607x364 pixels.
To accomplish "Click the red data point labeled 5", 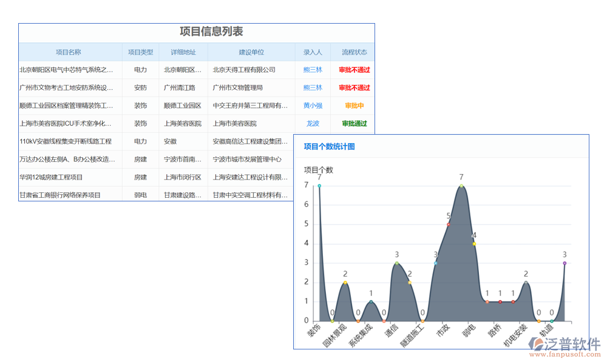I will [449, 224].
